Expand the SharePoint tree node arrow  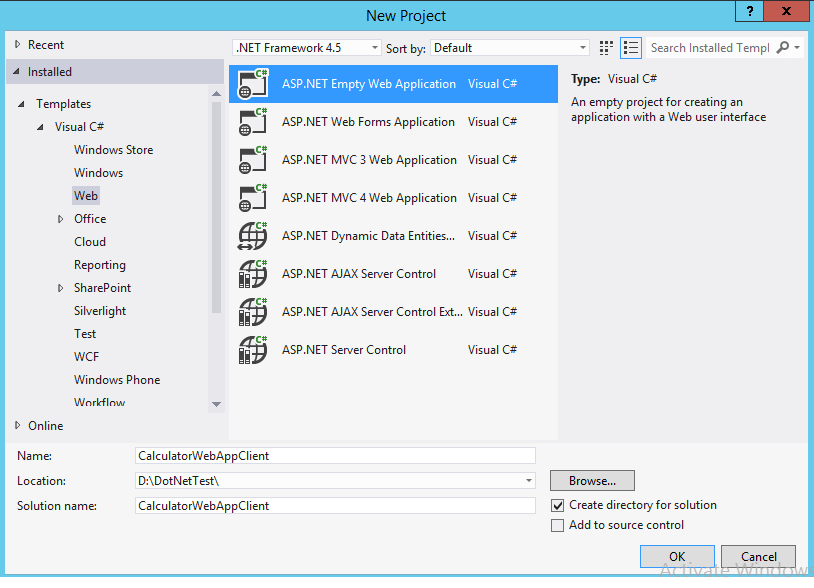(61, 288)
